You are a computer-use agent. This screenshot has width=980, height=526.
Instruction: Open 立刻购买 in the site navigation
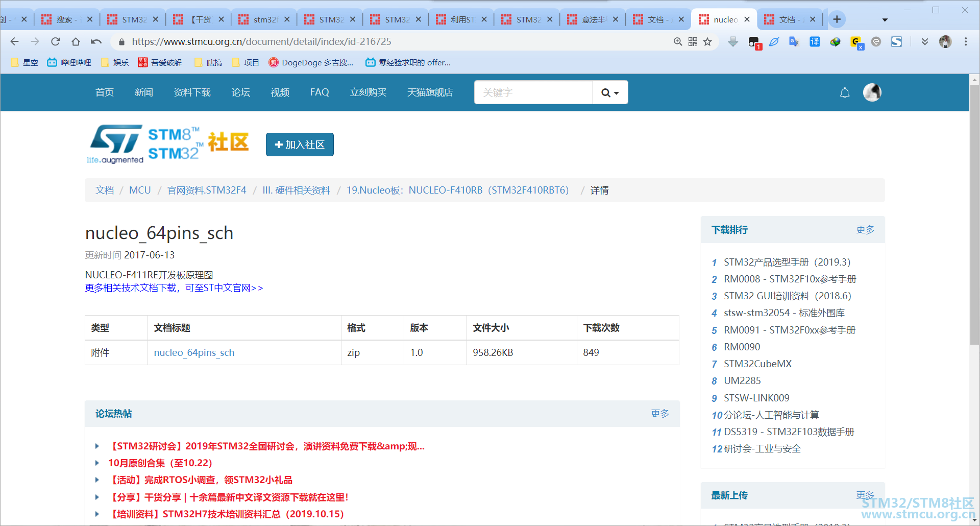click(x=368, y=92)
